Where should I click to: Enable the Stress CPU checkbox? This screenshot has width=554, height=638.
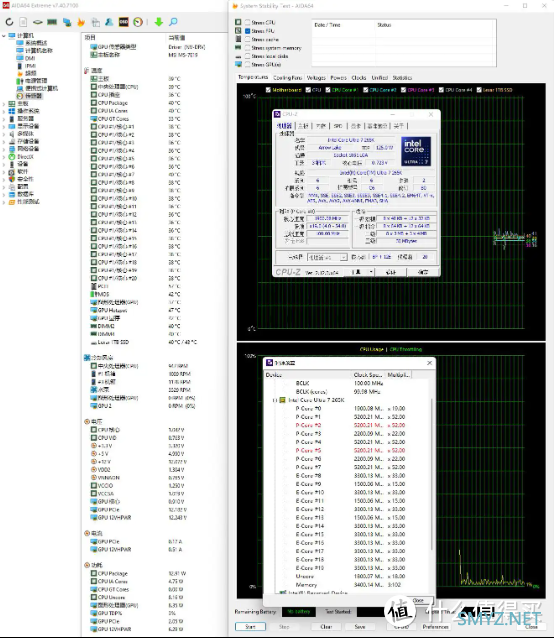[x=247, y=22]
